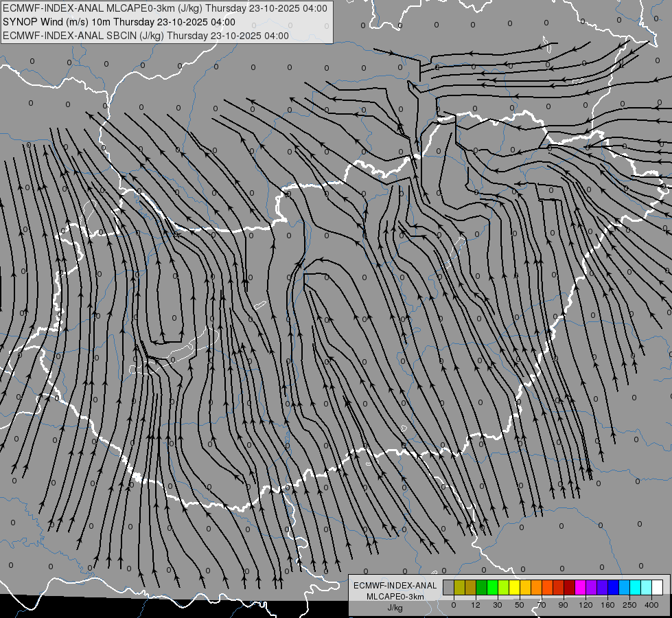Click the 70 value on legend scale
This screenshot has height=618, width=672.
542,605
